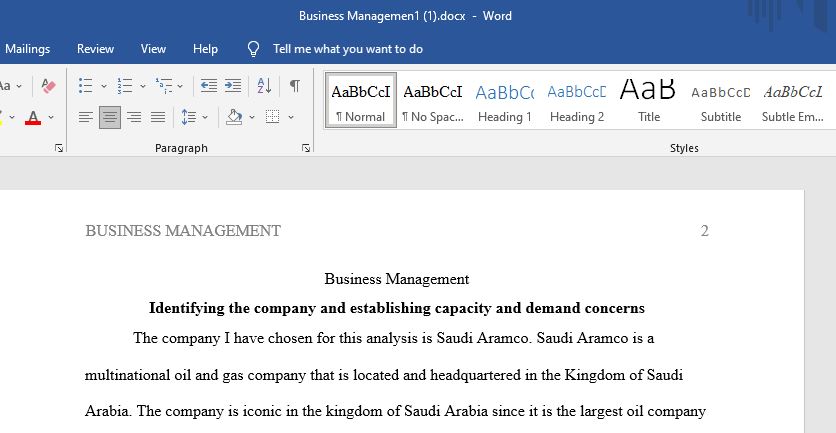
Task: Open the Font dialog launcher
Action: pyautogui.click(x=59, y=148)
